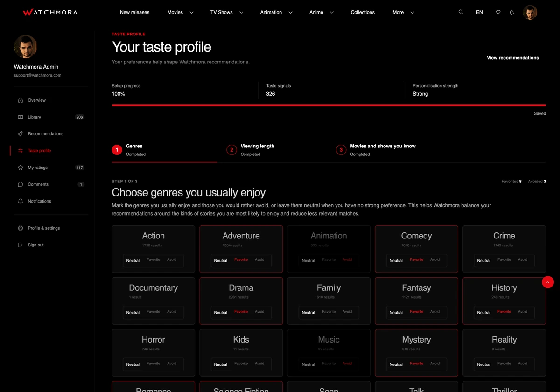Set Animation genre to Neutral
This screenshot has width=560, height=392.
coord(308,261)
